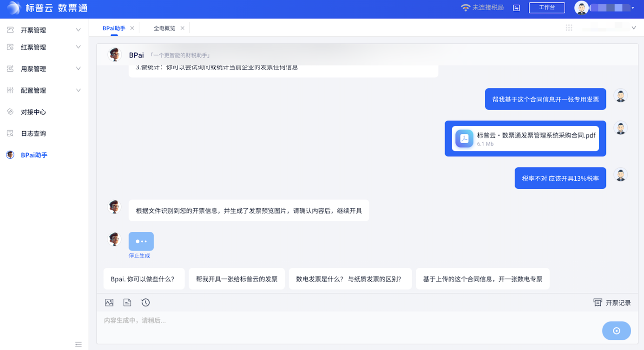Expand the tab bar dropdown chevron
Viewport: 644px width, 350px height.
(x=634, y=28)
